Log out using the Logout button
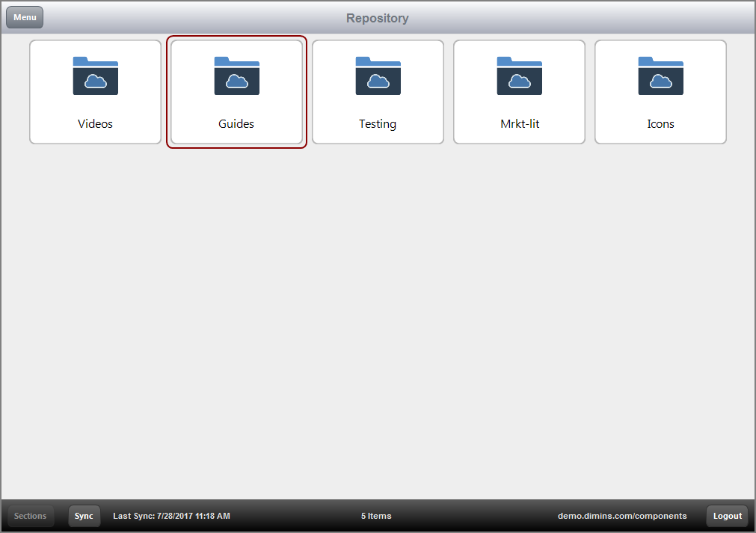This screenshot has height=533, width=756. (x=726, y=515)
